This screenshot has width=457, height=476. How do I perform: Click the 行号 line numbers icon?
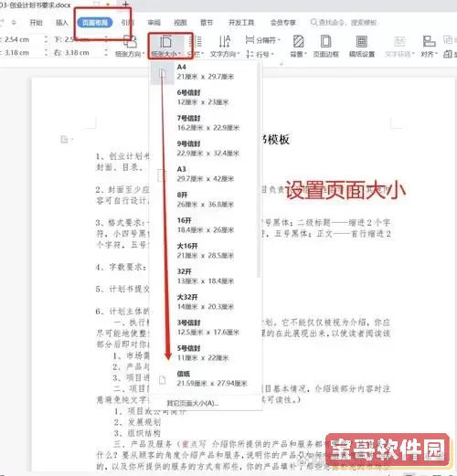(250, 54)
